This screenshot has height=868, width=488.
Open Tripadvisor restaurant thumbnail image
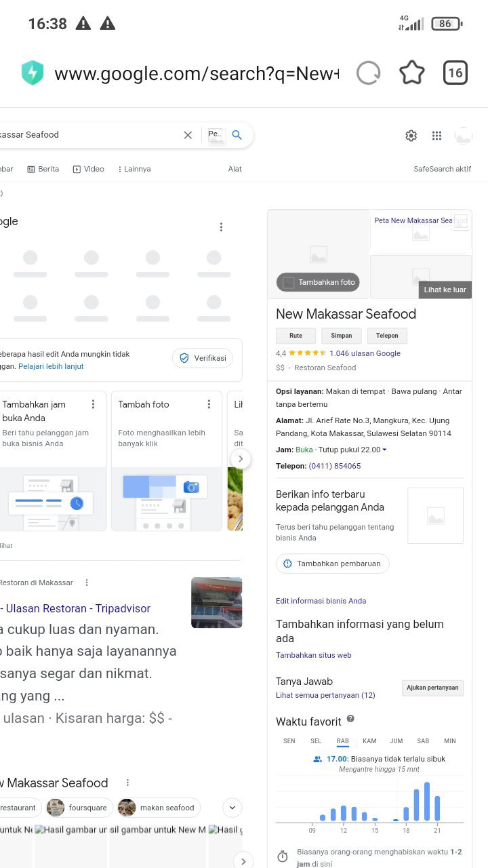(216, 602)
